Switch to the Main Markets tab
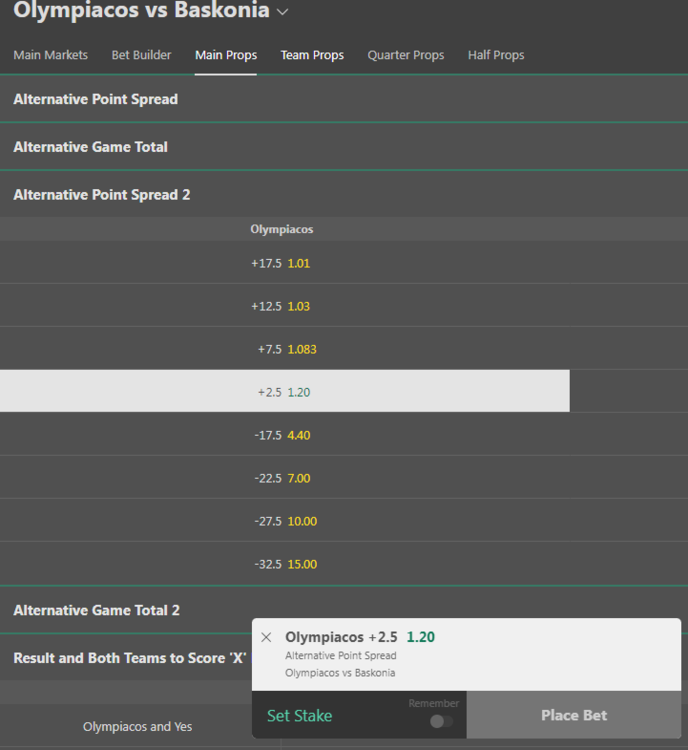Screen dimensions: 688x750 click(51, 55)
